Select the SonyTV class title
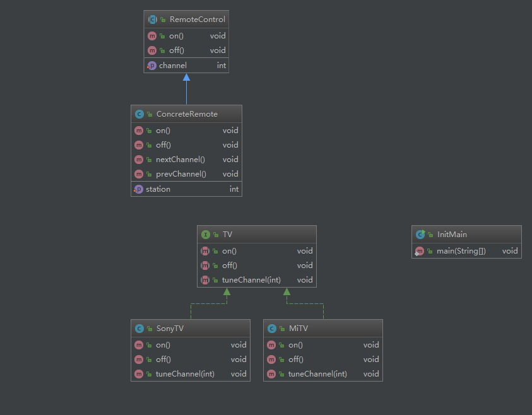 (170, 329)
